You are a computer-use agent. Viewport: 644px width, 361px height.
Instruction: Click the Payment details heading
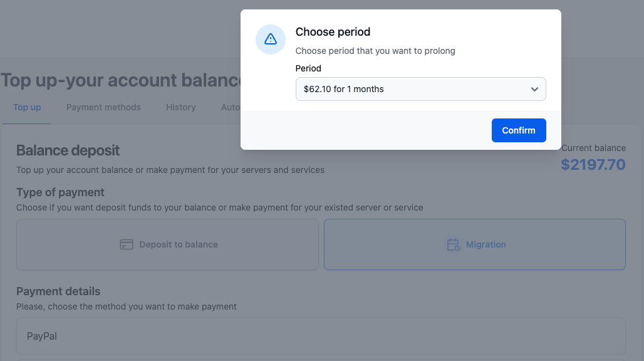58,291
